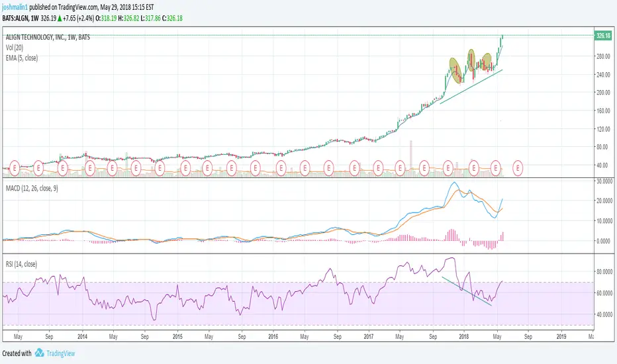
Task: Click the 40.0000 RSI axis label
Action: point(604,314)
